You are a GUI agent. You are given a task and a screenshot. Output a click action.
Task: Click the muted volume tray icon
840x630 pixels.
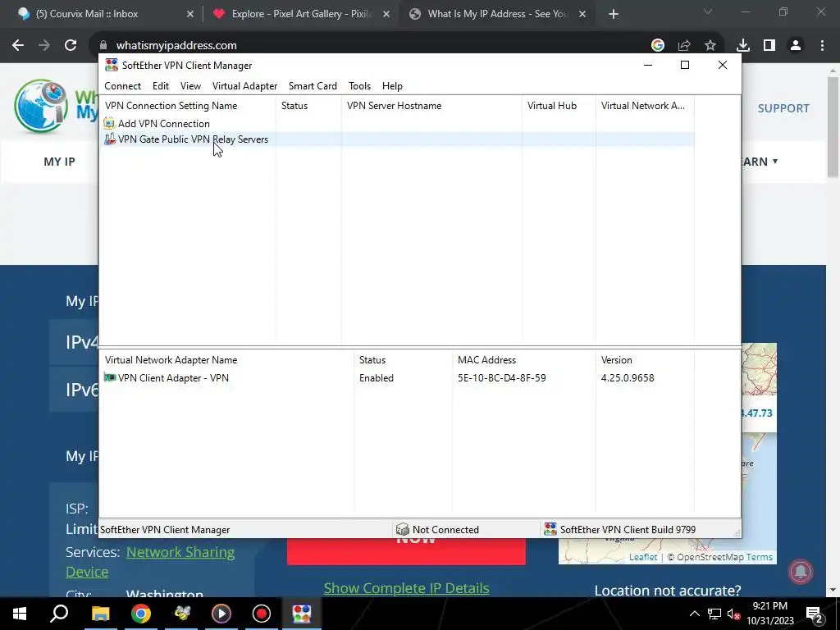click(733, 614)
